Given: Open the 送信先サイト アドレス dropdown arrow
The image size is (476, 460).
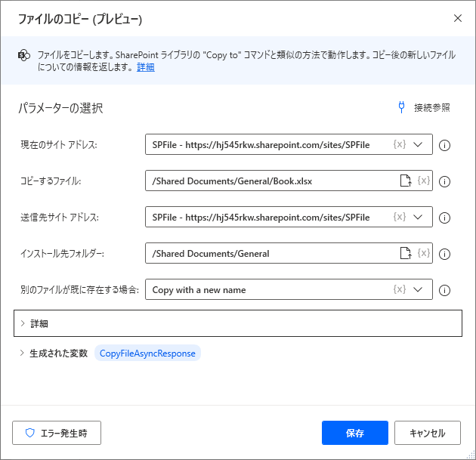Looking at the screenshot, I should [x=418, y=217].
